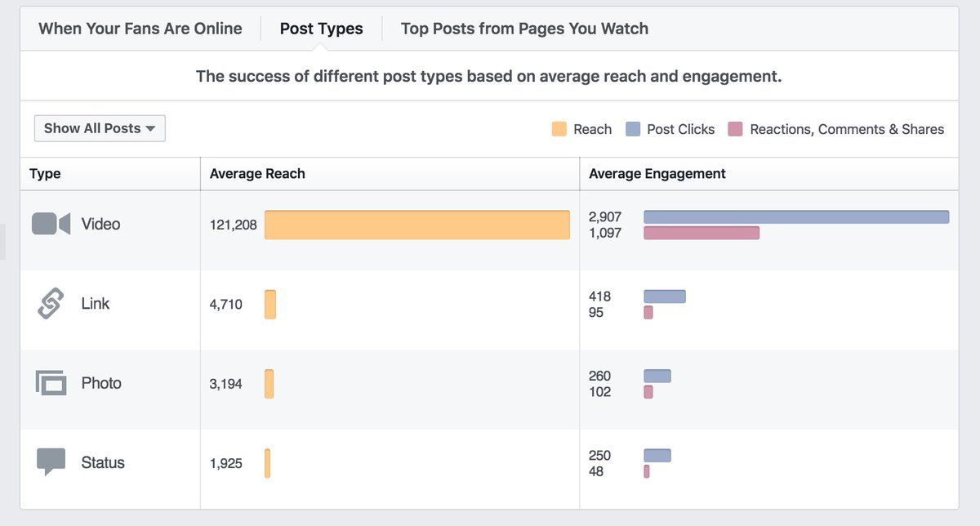Click the blue Post Clicks legend swatch
The image size is (980, 526).
632,129
